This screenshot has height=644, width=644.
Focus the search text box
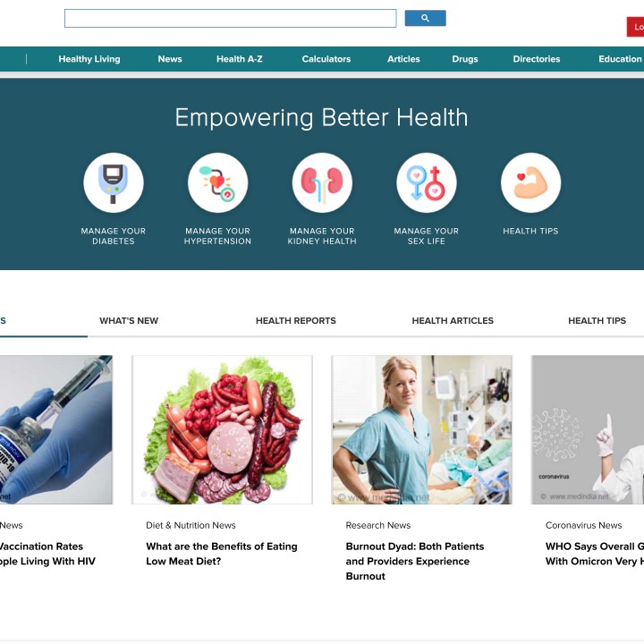coord(231,19)
